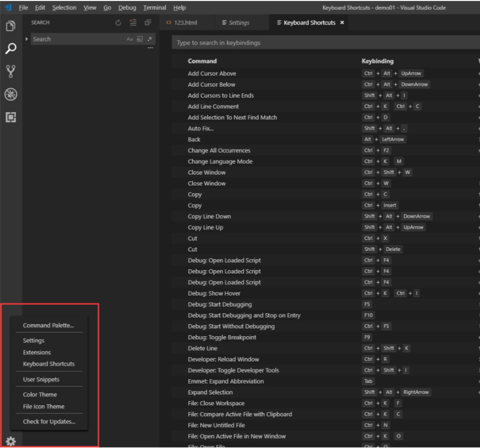The image size is (480, 448).
Task: Select the 'Auto Fix...' command row
Action: (326, 128)
